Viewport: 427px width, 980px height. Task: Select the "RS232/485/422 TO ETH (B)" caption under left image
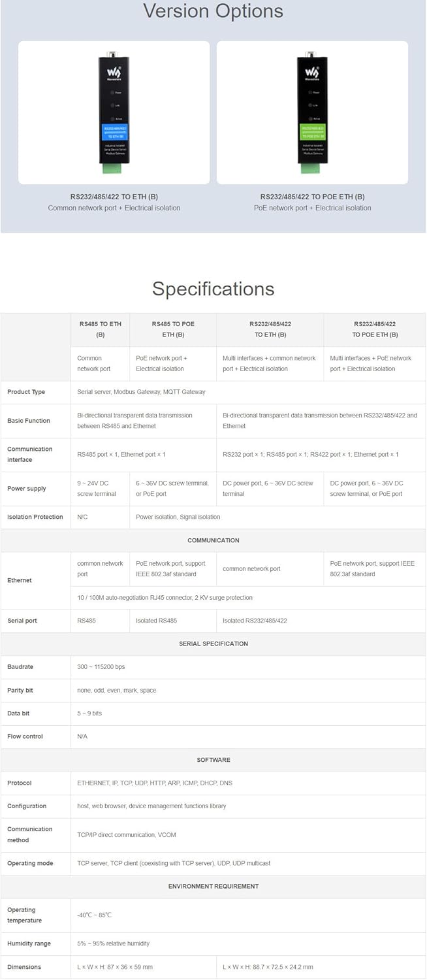click(x=114, y=197)
